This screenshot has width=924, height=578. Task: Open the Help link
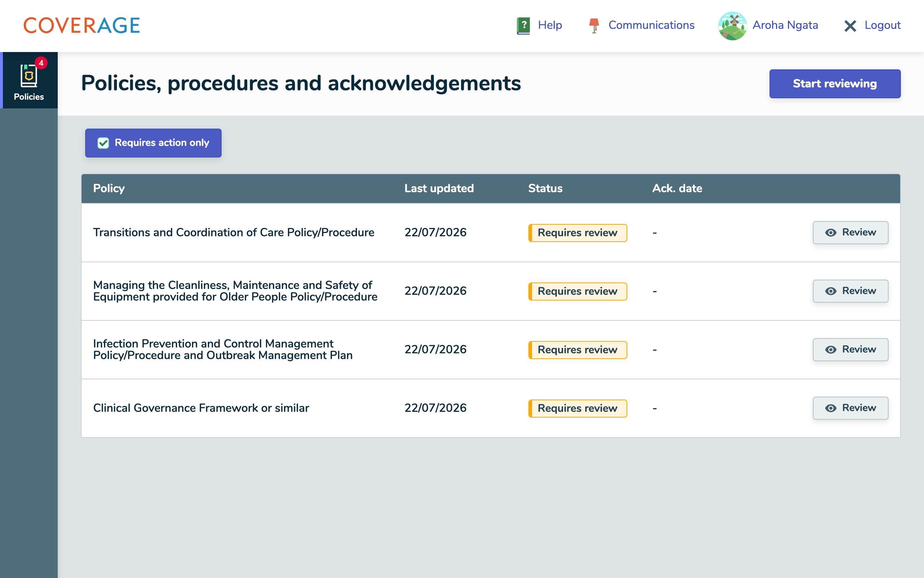click(549, 25)
